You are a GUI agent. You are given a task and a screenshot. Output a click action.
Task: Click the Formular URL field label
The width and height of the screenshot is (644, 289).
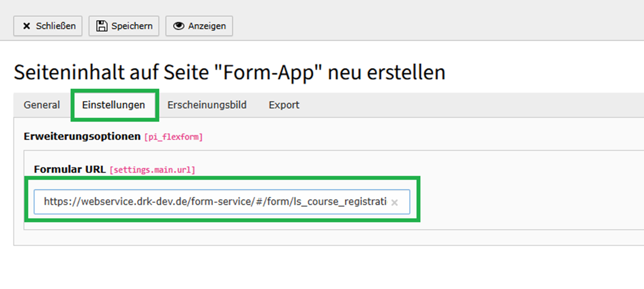tap(70, 169)
